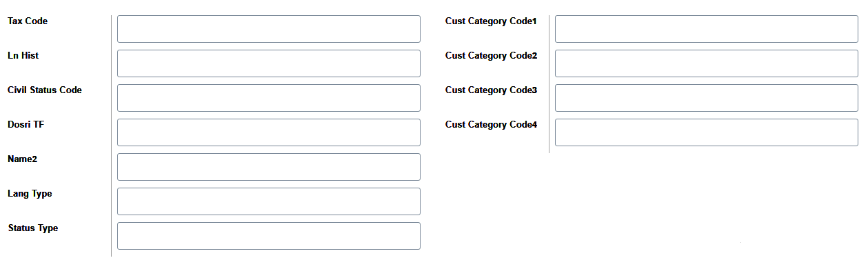The width and height of the screenshot is (868, 258).
Task: Select the Civil Status Code field
Action: (269, 98)
